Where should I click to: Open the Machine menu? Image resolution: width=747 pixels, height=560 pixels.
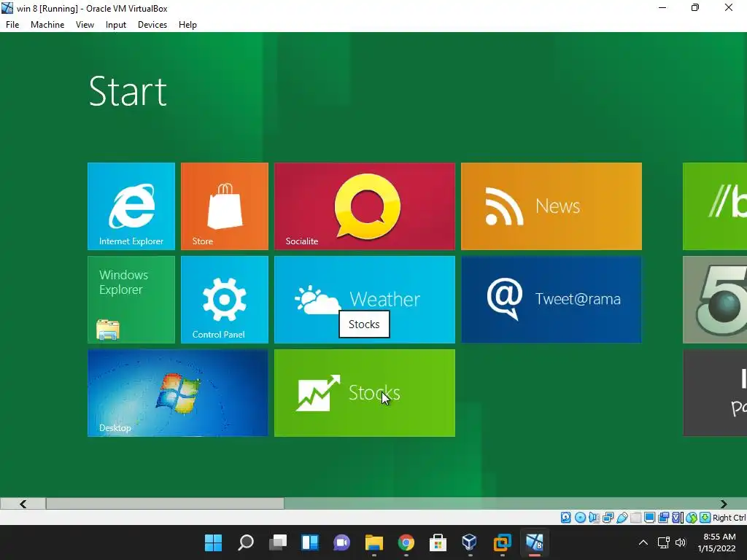[47, 25]
